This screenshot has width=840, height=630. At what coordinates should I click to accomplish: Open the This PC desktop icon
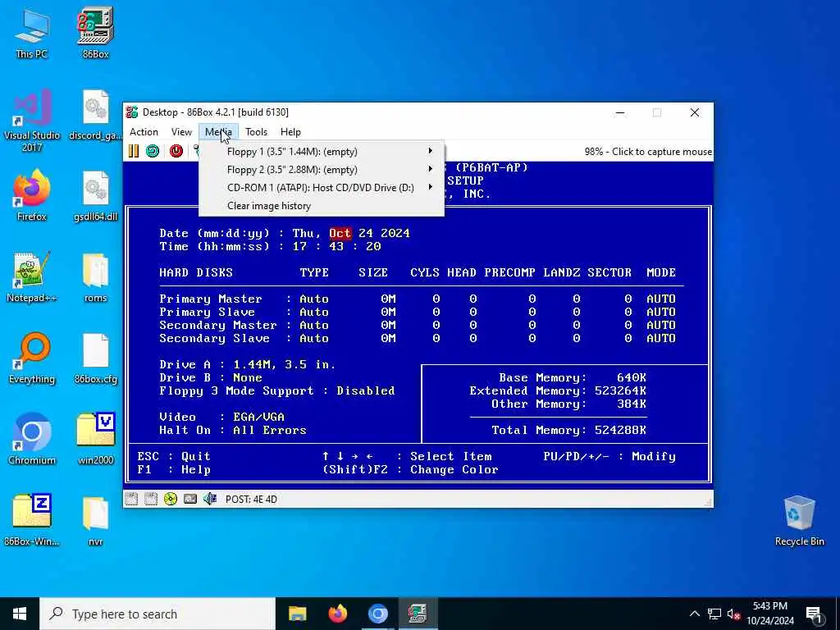tap(32, 34)
